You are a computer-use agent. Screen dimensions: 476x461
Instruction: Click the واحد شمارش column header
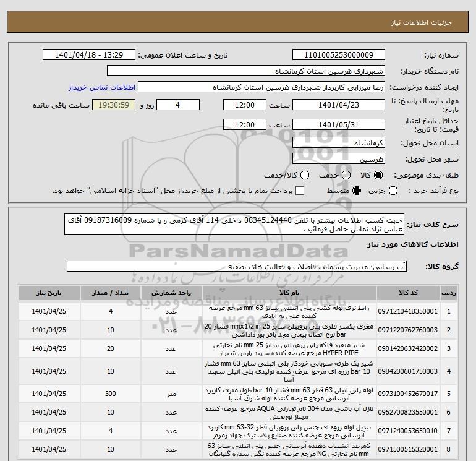click(171, 293)
